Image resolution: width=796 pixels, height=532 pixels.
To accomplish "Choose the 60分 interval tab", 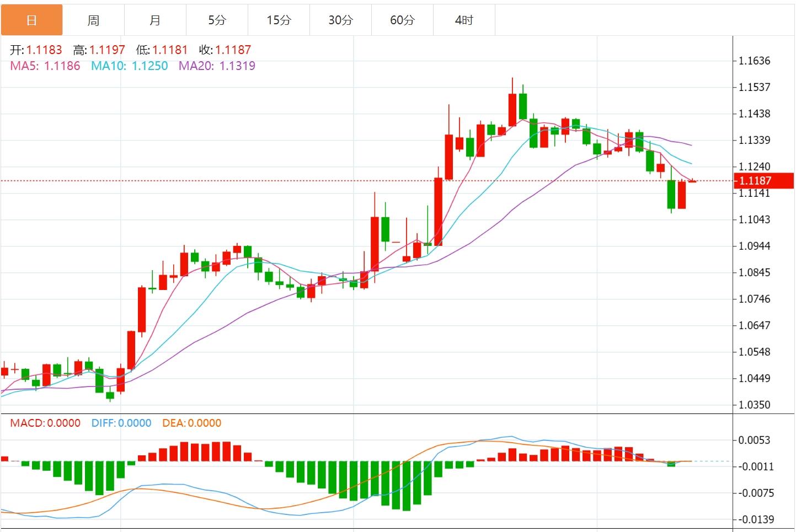I will (x=402, y=20).
